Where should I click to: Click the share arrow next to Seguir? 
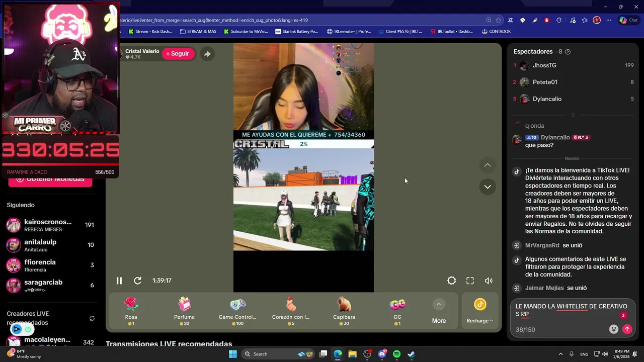207,54
